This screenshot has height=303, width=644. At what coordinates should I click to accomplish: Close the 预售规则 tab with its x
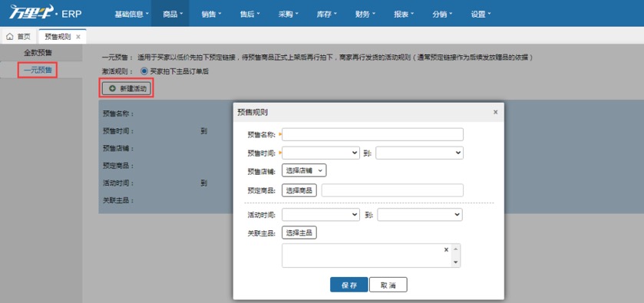[x=78, y=37]
